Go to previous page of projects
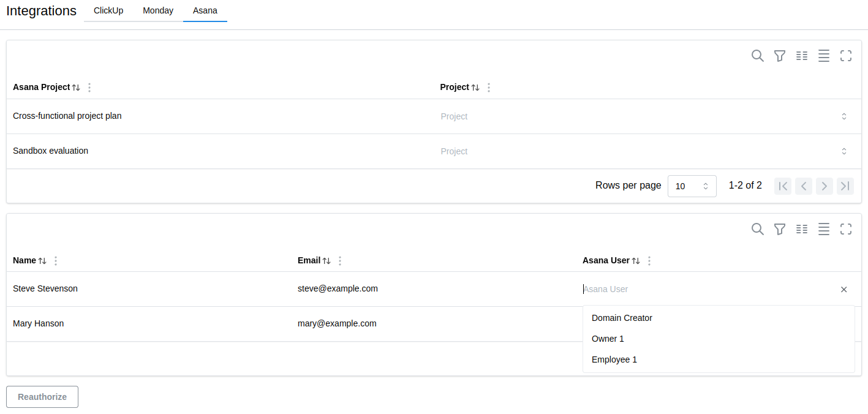Image resolution: width=868 pixels, height=414 pixels. tap(804, 186)
